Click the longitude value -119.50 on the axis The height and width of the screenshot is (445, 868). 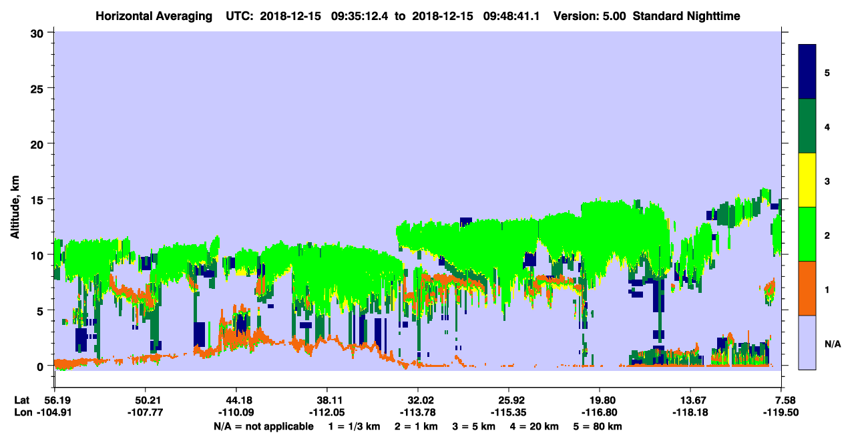tap(780, 413)
